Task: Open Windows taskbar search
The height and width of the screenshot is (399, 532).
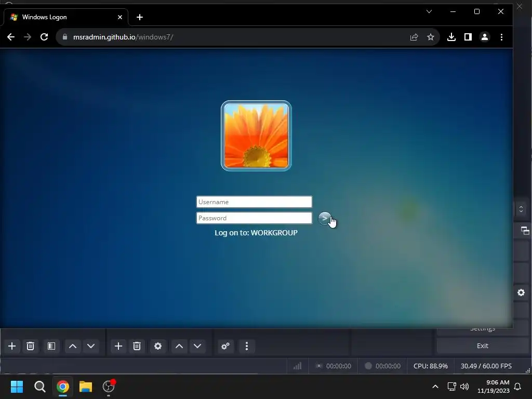Action: pos(39,387)
